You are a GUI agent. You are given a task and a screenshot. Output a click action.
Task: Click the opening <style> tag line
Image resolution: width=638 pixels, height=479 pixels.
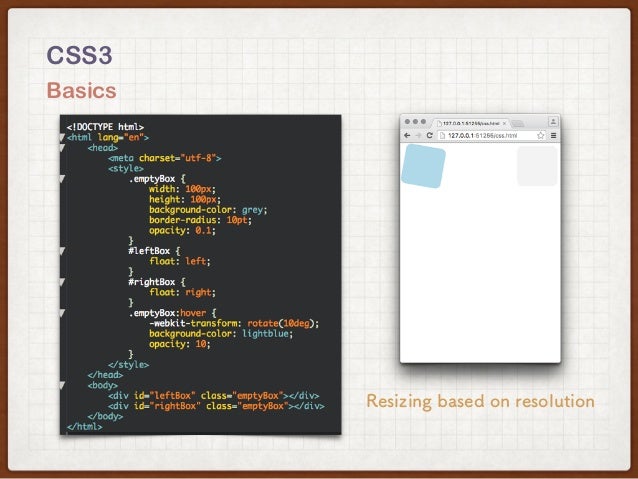(x=126, y=168)
